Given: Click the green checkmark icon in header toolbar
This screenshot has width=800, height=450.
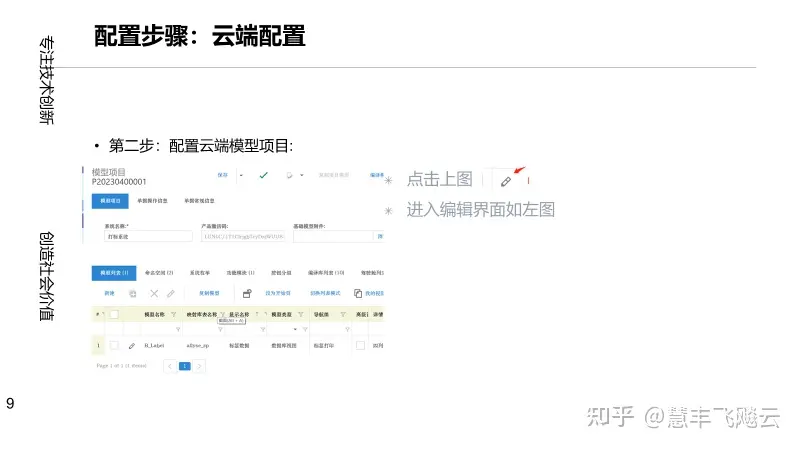Looking at the screenshot, I should coord(263,176).
